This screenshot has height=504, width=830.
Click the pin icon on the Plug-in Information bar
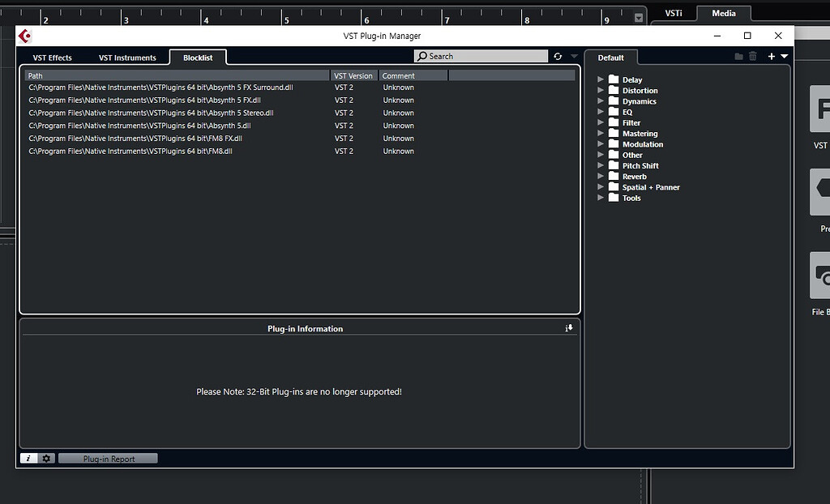pyautogui.click(x=569, y=327)
